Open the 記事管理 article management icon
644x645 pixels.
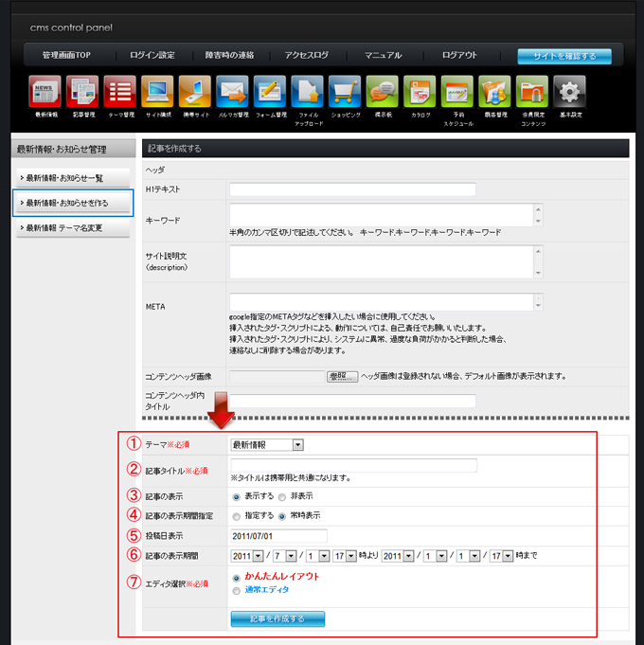pyautogui.click(x=82, y=92)
